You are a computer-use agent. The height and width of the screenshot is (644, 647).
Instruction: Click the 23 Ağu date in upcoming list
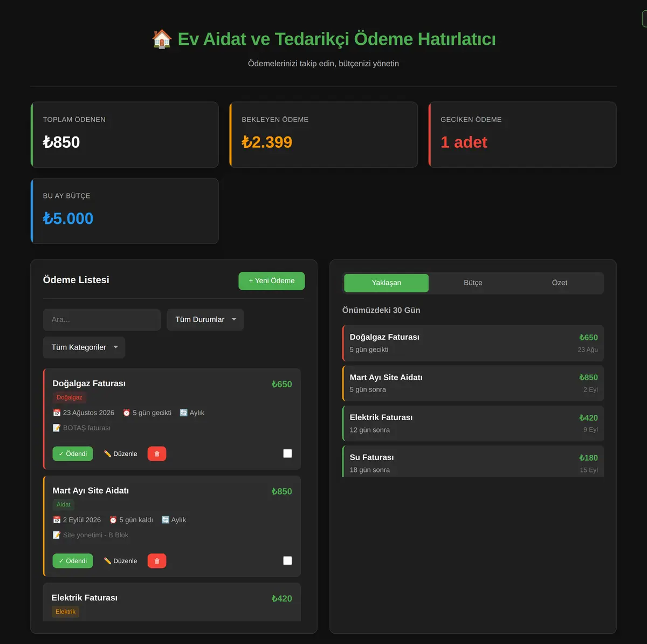tap(588, 350)
